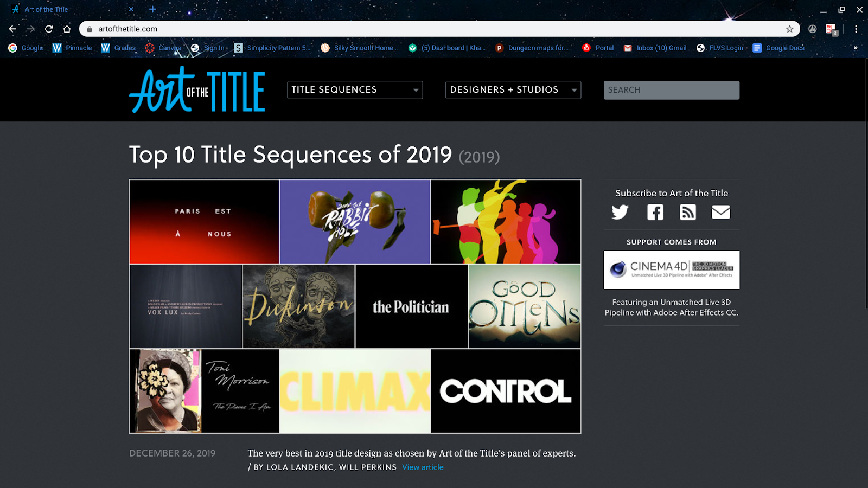Open the Sign In bookmark
Screen dimensions: 868x488
point(209,48)
